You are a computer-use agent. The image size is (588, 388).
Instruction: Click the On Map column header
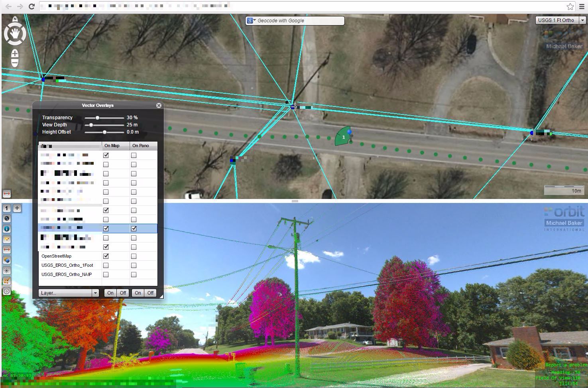tap(116, 146)
